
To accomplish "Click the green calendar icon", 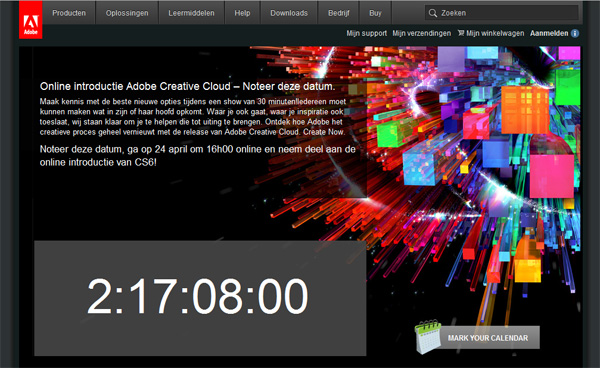I will [428, 337].
